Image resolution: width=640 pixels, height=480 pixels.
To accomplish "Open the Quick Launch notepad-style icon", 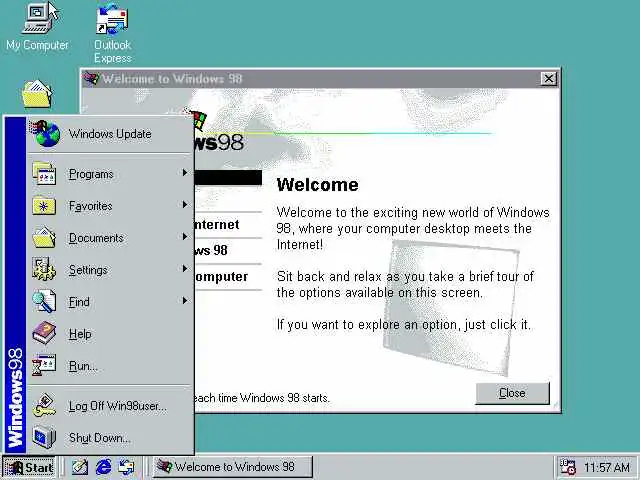I will (80, 467).
